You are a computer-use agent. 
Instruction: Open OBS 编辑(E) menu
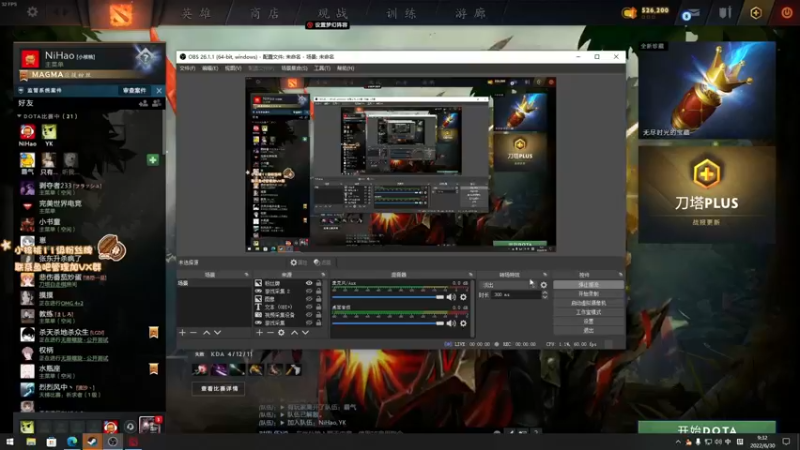210,68
